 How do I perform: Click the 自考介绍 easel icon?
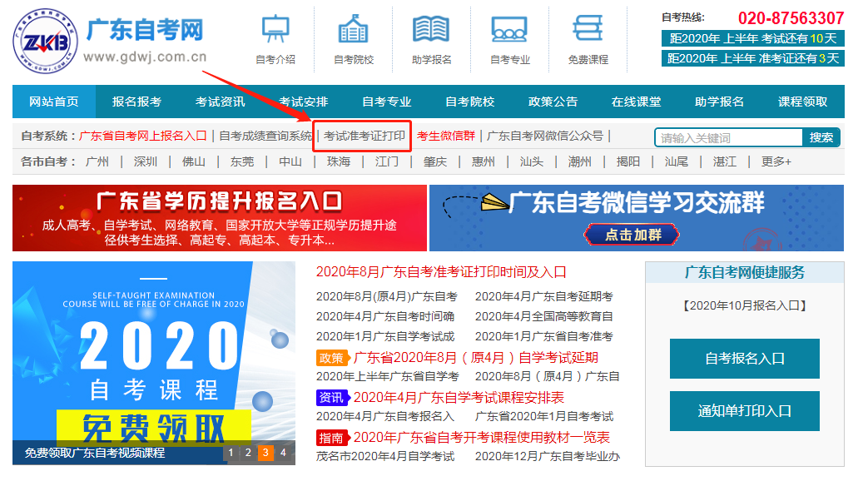[x=275, y=29]
